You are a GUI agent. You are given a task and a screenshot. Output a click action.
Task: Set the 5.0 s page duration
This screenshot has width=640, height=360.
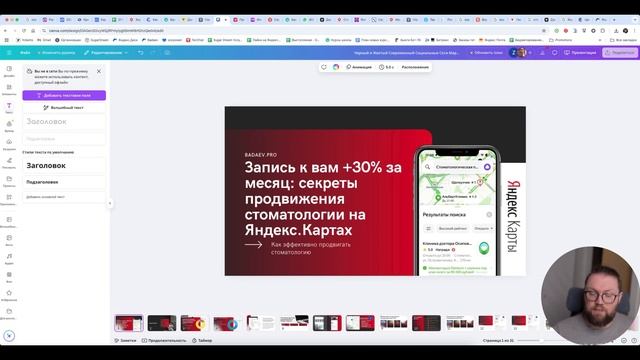pyautogui.click(x=386, y=67)
